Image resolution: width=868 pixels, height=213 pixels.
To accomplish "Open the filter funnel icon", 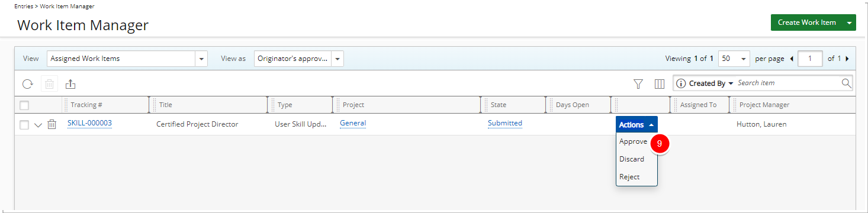I will tap(638, 84).
